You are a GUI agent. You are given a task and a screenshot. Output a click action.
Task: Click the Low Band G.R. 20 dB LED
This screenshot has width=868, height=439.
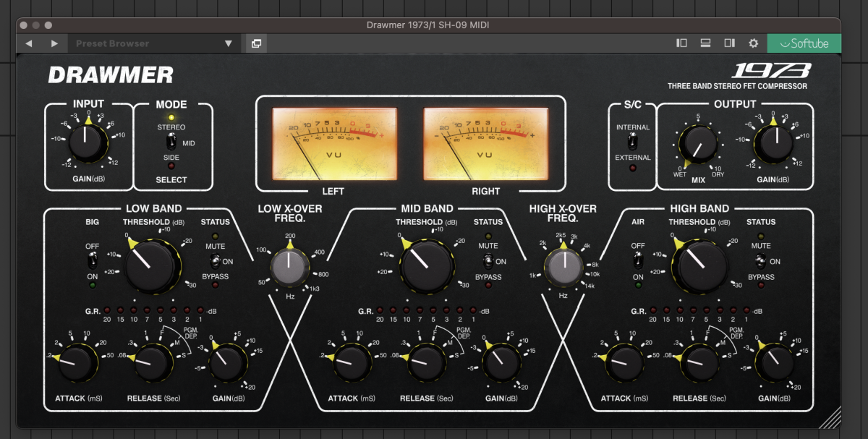107,310
